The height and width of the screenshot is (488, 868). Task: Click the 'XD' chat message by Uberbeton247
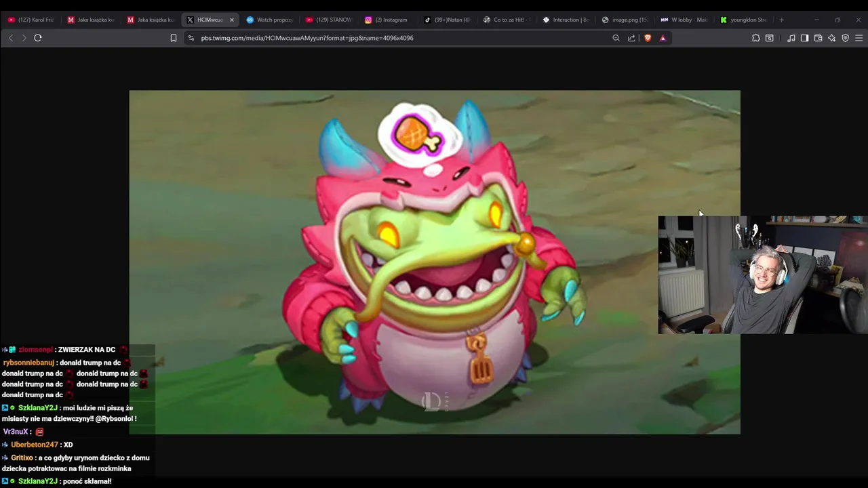tap(68, 445)
